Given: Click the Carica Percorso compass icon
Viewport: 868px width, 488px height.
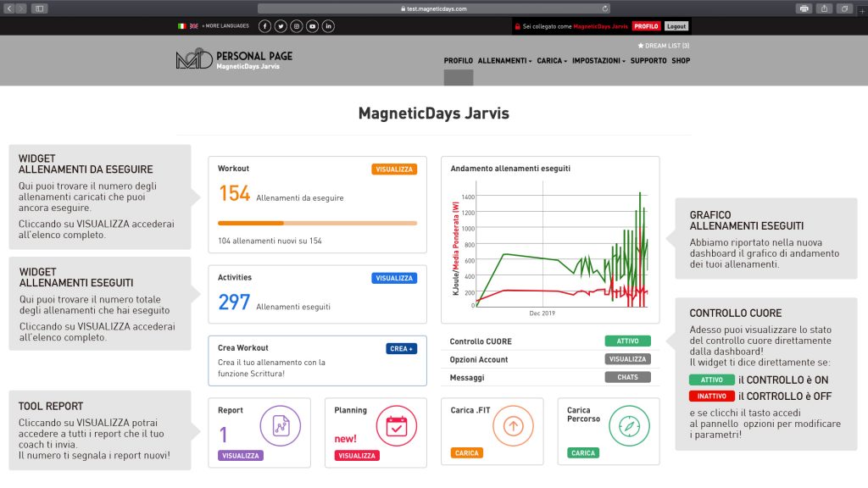Looking at the screenshot, I should (x=630, y=426).
